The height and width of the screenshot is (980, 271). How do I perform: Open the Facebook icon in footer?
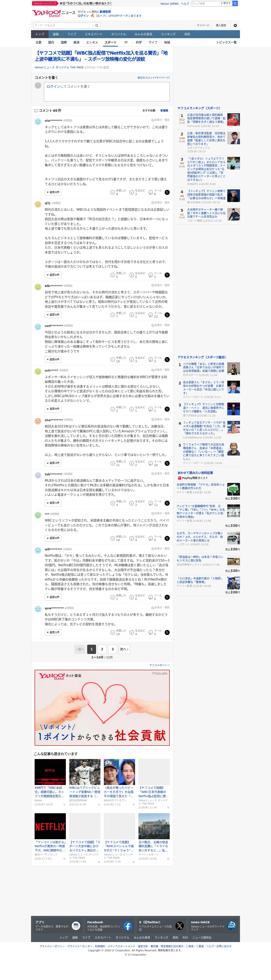127,926
